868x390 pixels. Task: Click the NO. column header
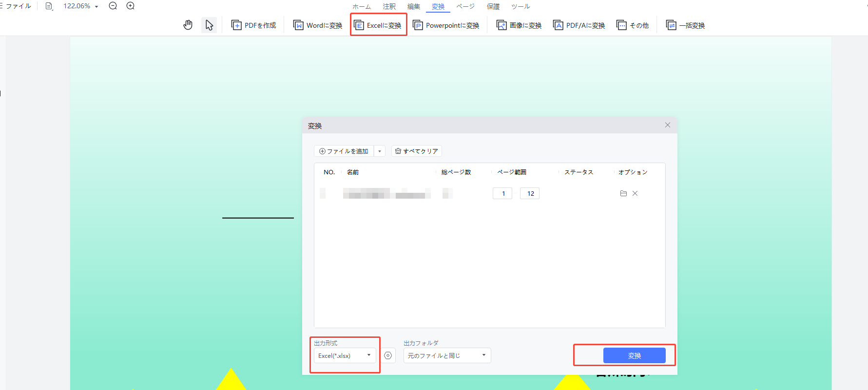point(329,172)
